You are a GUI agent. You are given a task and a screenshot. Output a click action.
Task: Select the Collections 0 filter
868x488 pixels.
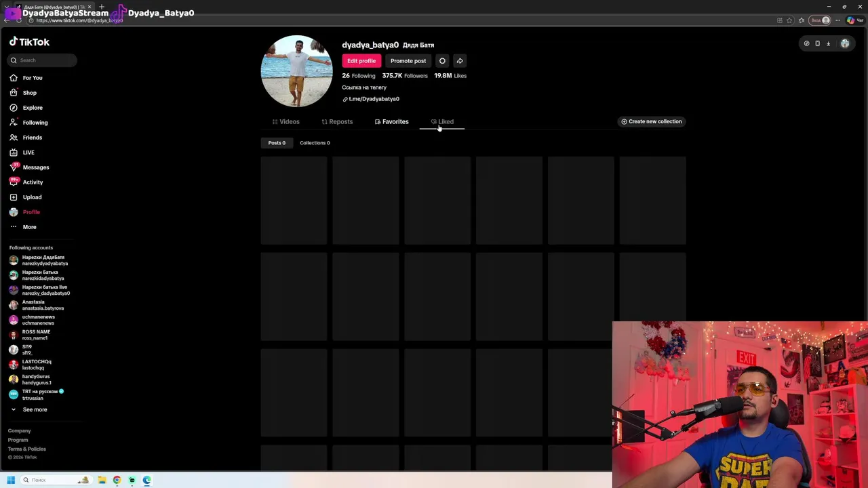coord(315,143)
